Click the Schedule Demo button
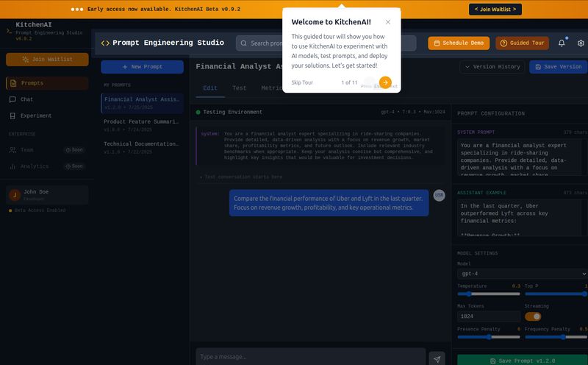This screenshot has width=588, height=365. (459, 43)
